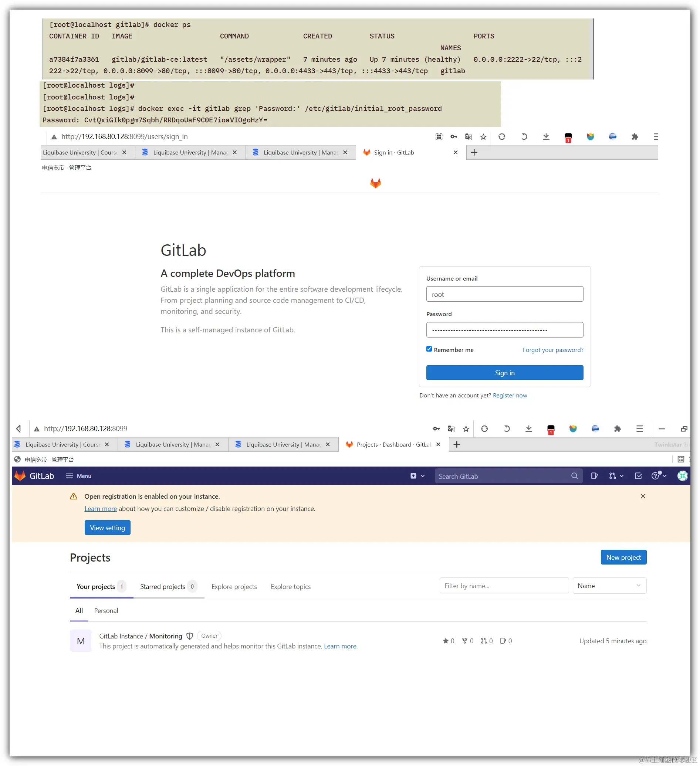
Task: Switch to the Projects · Dashboard browser tab
Action: click(x=394, y=444)
